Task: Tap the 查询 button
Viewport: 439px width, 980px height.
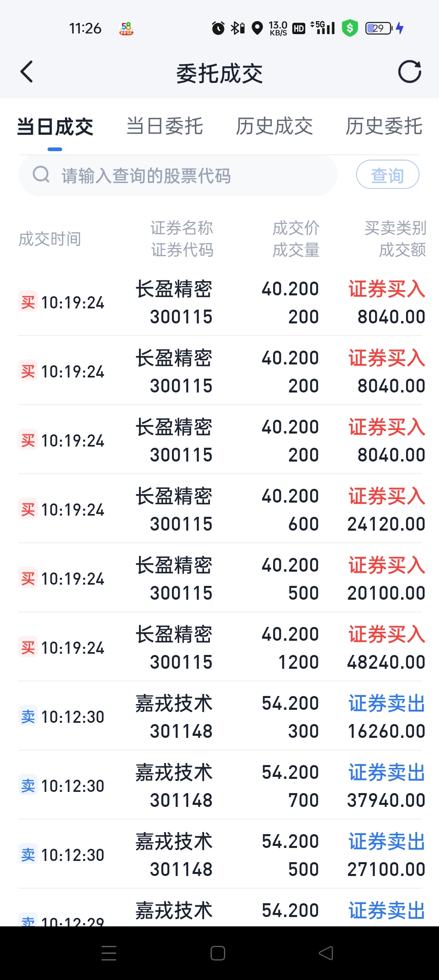Action: (x=388, y=175)
